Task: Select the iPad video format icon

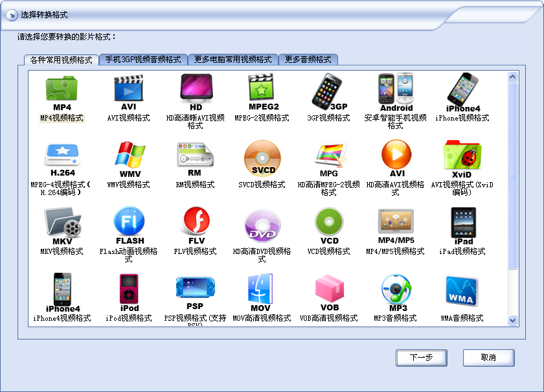Action: coord(463,222)
